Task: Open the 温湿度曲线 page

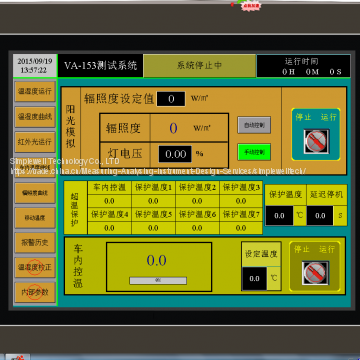Action: pyautogui.click(x=35, y=117)
